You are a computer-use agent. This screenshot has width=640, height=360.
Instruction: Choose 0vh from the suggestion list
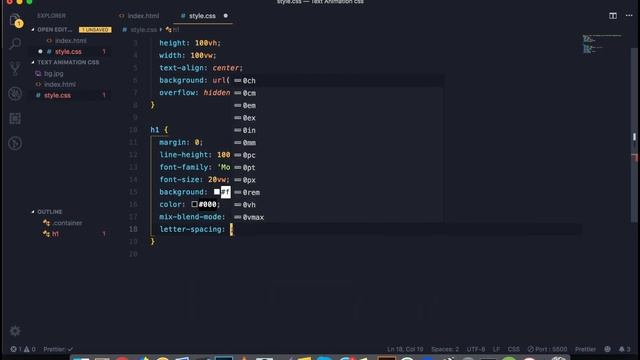(338, 205)
